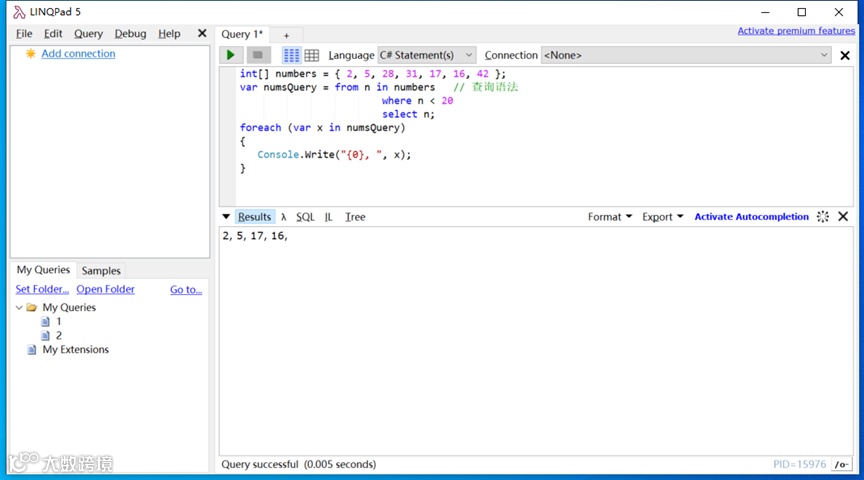Screen dimensions: 864x480
Task: Click the Add connection star icon
Action: pos(31,53)
